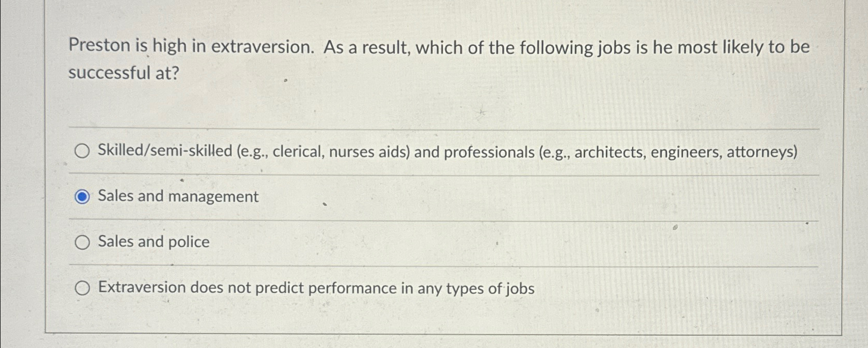Select Extraversion does not predict performance option

(x=82, y=288)
